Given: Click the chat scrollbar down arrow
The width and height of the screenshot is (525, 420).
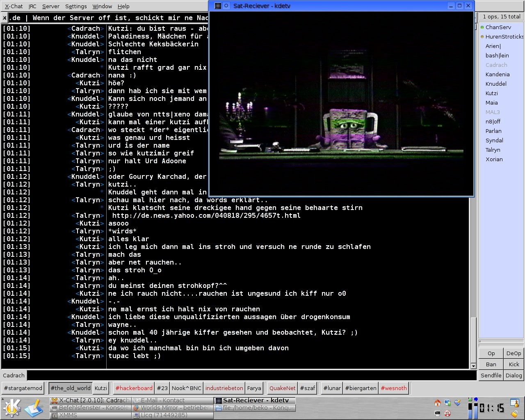Looking at the screenshot, I should click(x=473, y=366).
